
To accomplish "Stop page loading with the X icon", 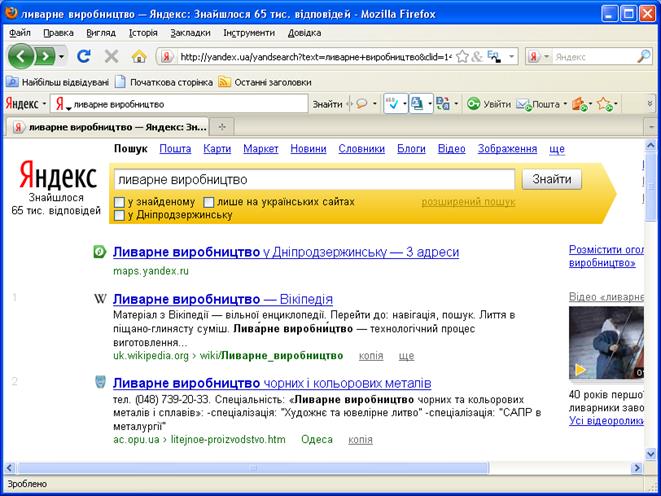I will click(111, 56).
